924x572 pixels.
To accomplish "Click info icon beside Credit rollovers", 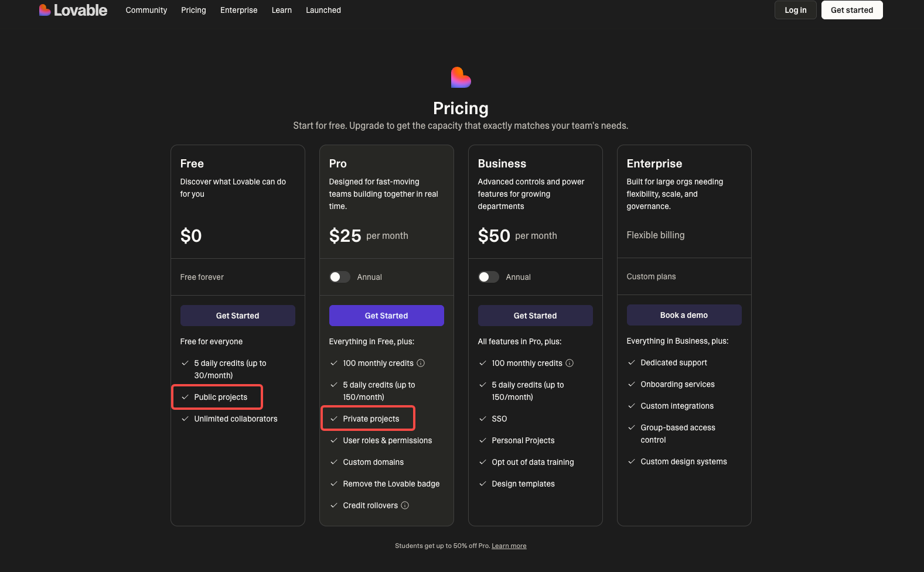I will pyautogui.click(x=405, y=505).
